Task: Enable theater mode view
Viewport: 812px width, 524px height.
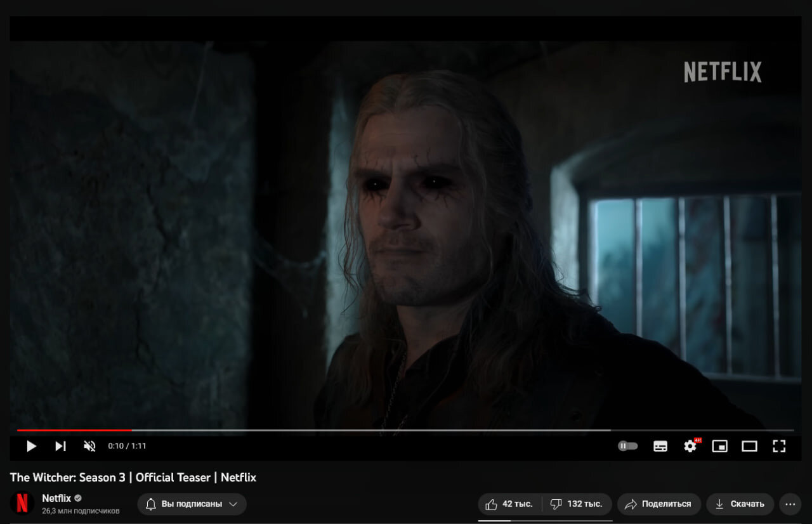Action: 749,446
